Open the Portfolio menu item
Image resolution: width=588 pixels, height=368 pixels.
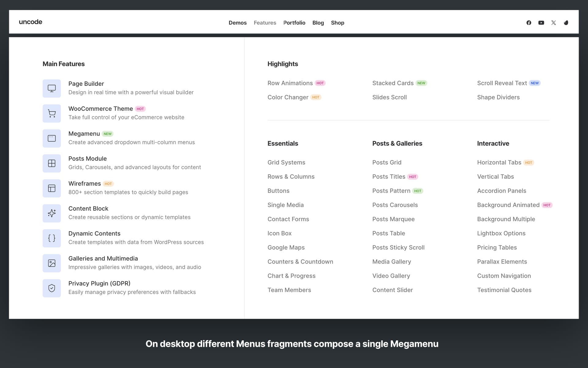294,23
